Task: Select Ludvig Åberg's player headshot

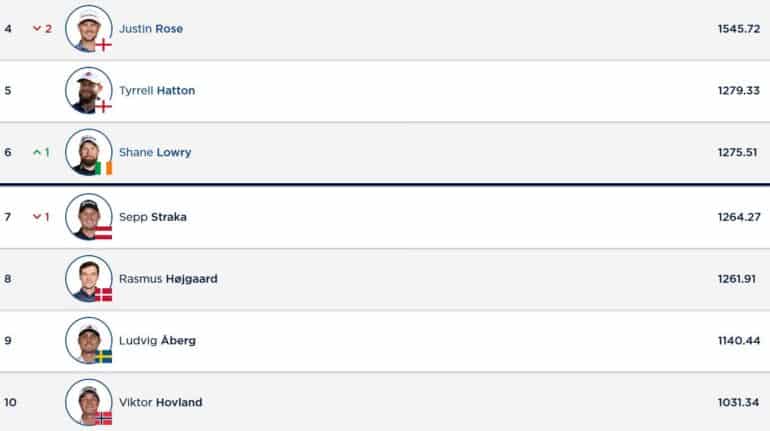Action: (88, 340)
